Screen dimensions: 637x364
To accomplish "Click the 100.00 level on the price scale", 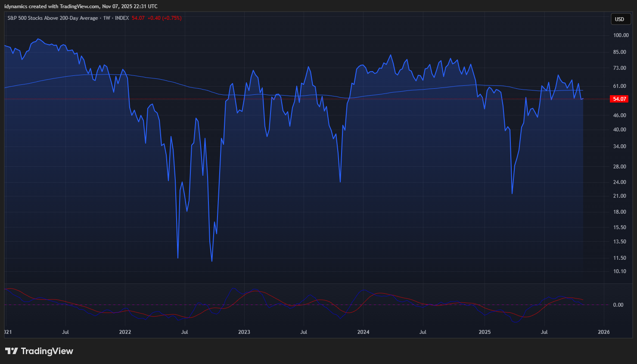I will point(621,35).
